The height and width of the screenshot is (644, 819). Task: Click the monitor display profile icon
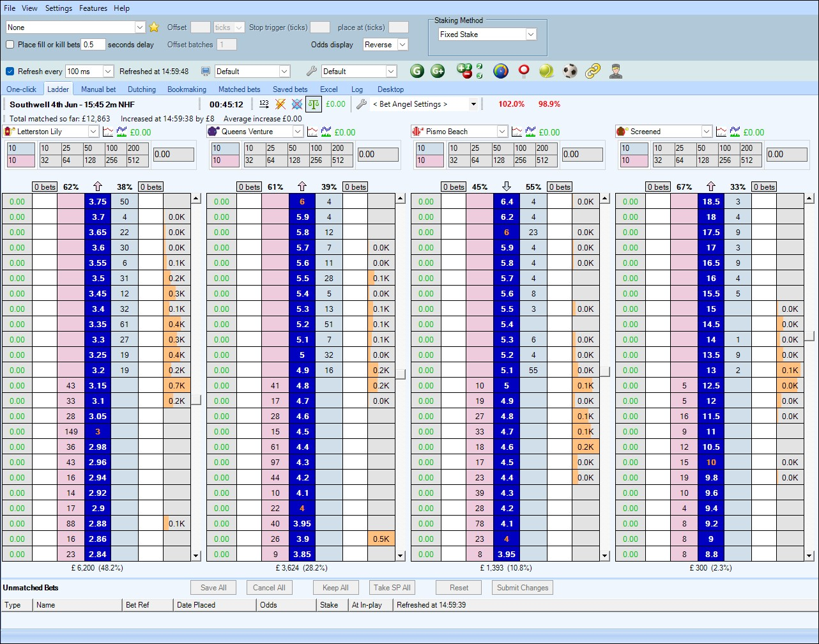(206, 71)
